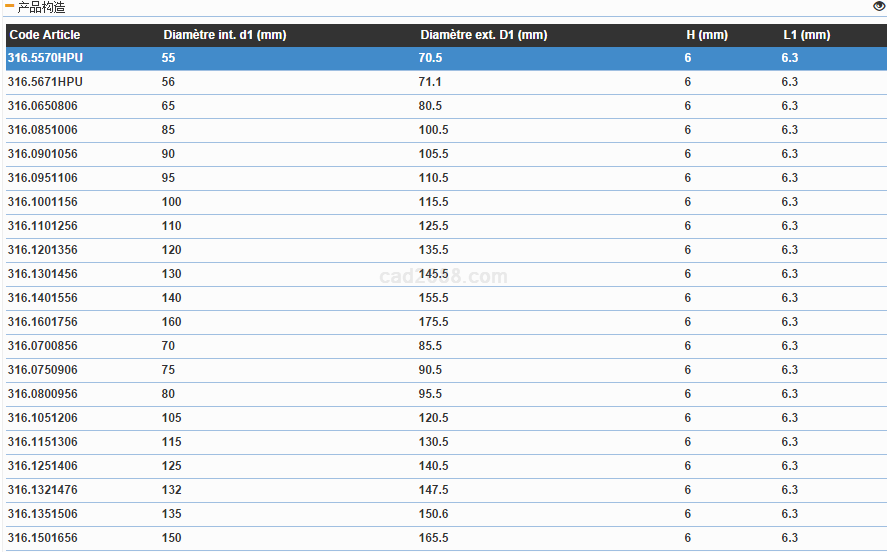Image resolution: width=887 pixels, height=552 pixels.
Task: Click article code 316.1601756
Action: [42, 322]
